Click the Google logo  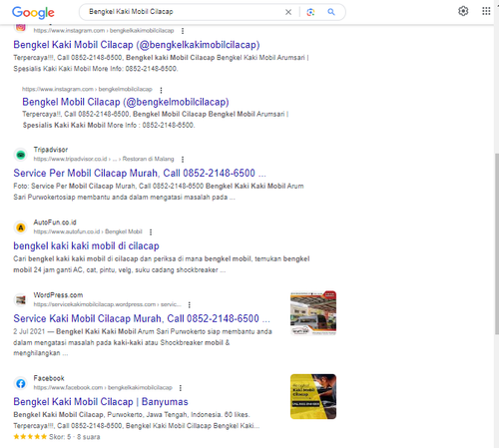pyautogui.click(x=33, y=13)
